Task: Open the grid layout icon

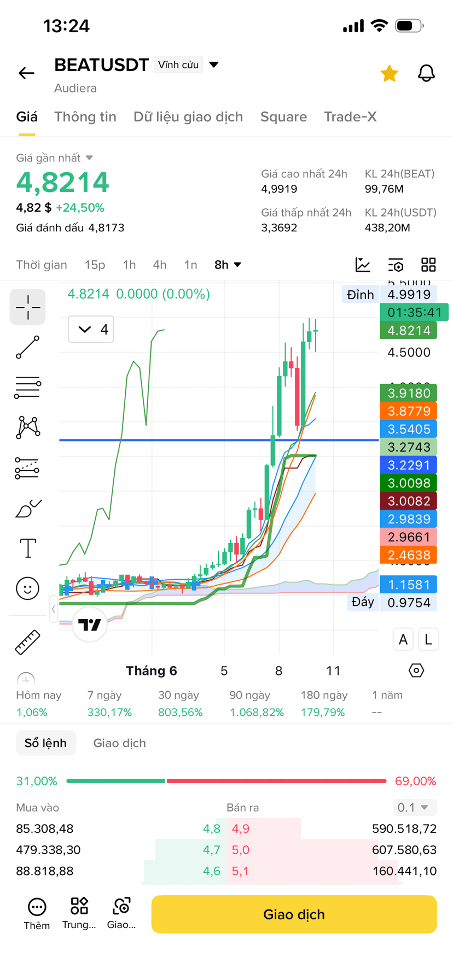Action: 428,265
